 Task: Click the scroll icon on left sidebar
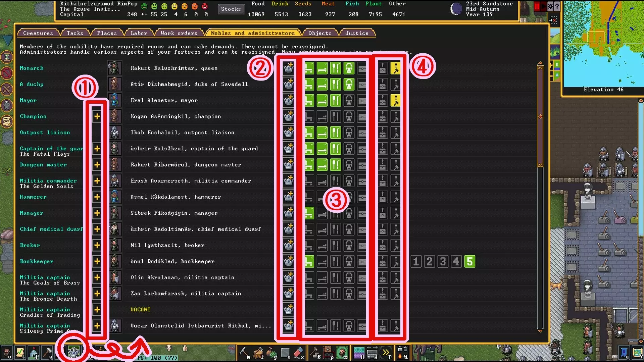7,121
